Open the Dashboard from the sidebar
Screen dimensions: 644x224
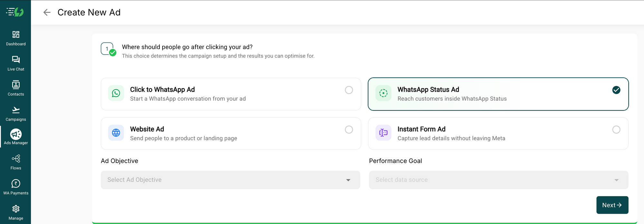pos(16,38)
